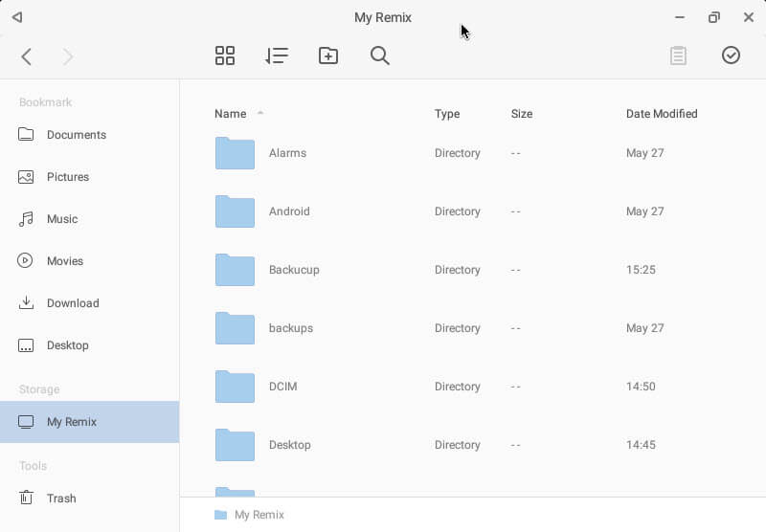Go back to previous folder
This screenshot has width=766, height=532.
[27, 56]
